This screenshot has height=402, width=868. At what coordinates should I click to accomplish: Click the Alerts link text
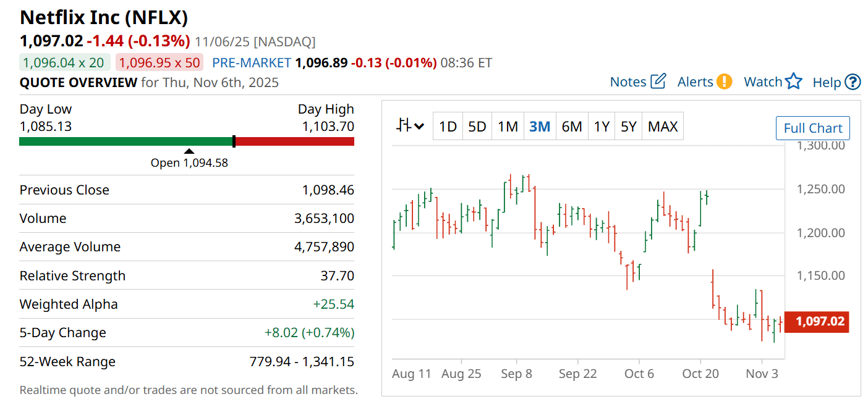tap(695, 82)
